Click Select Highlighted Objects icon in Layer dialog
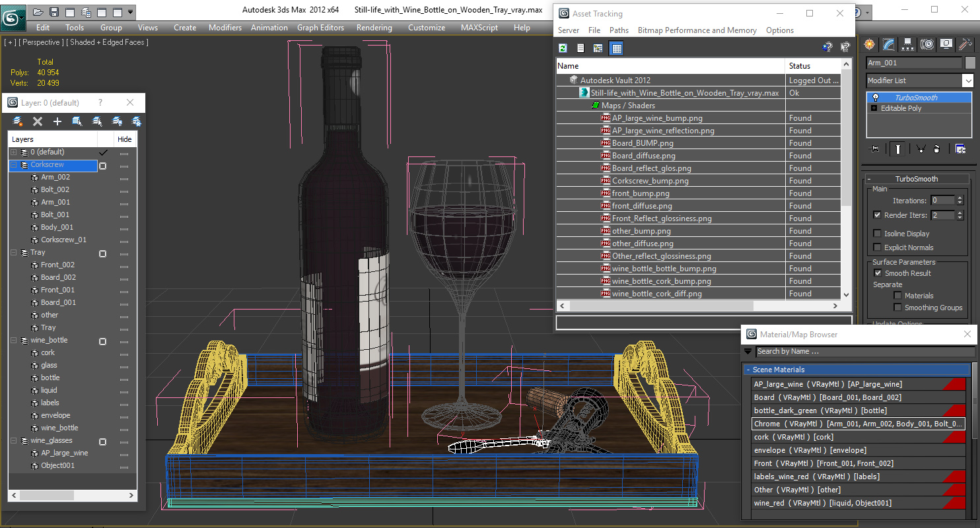The image size is (980, 528). [77, 121]
